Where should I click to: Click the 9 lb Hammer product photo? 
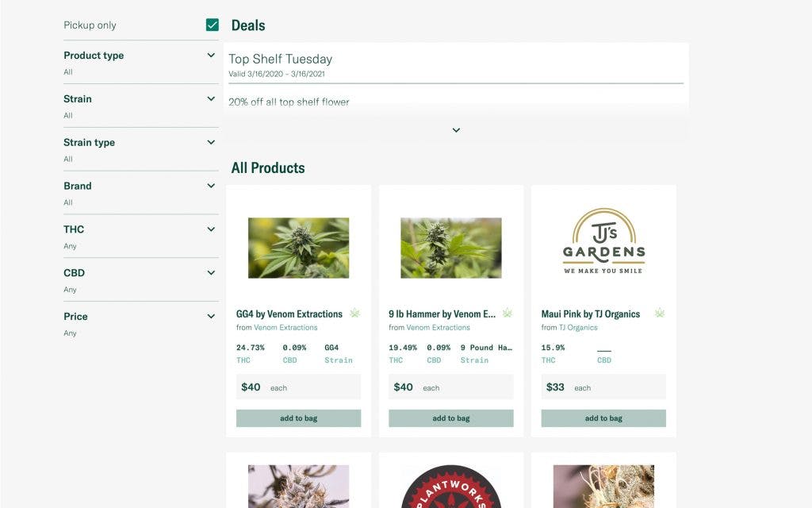click(450, 245)
